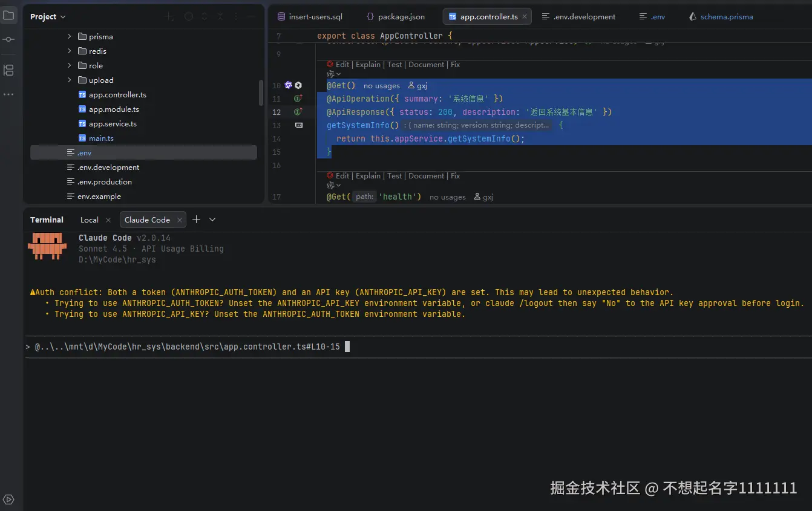Click the AI assistant gutter icon on line 10
This screenshot has height=511, width=812.
pos(288,85)
